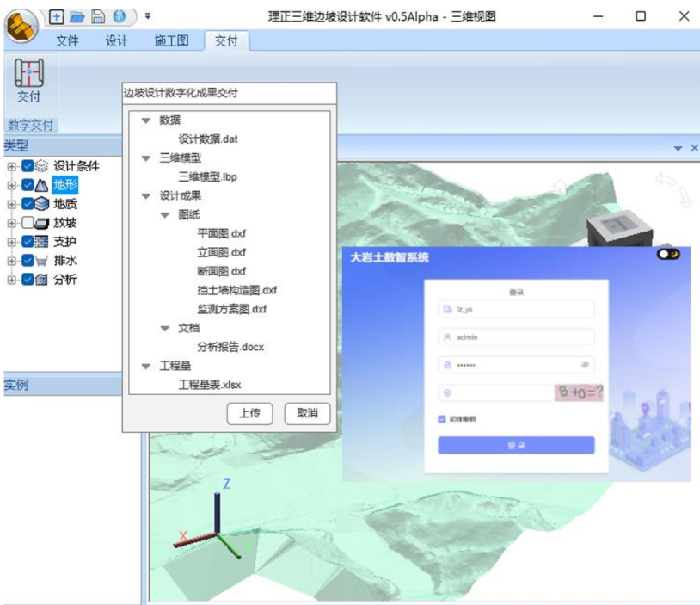Image resolution: width=700 pixels, height=605 pixels.
Task: Click the globe icon in quick-access toolbar
Action: (x=119, y=15)
